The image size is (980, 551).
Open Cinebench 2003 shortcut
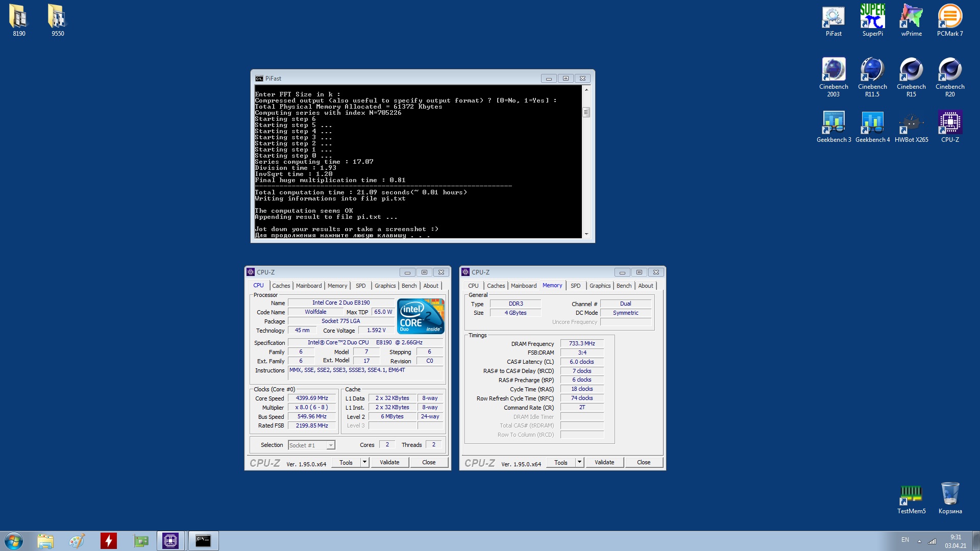click(834, 77)
